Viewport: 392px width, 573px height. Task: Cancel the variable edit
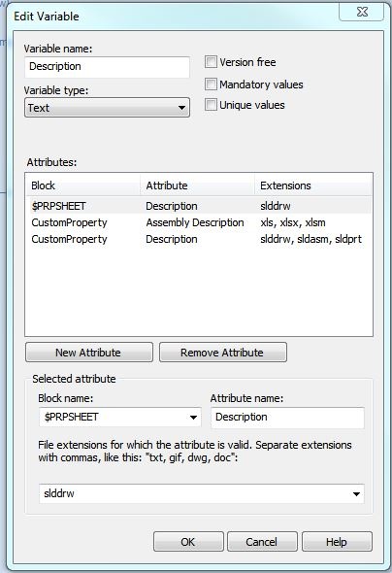(262, 542)
